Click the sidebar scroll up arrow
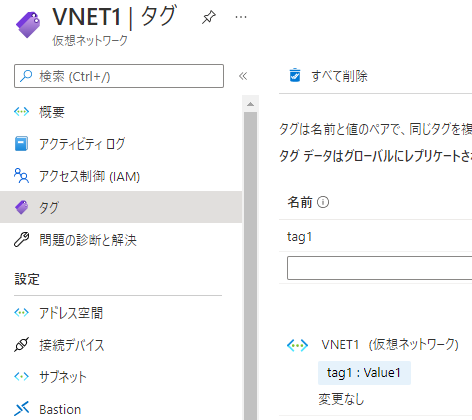 tap(250, 104)
